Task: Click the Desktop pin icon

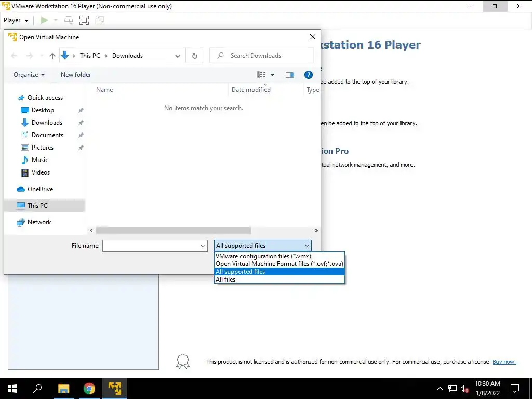Action: [x=81, y=110]
